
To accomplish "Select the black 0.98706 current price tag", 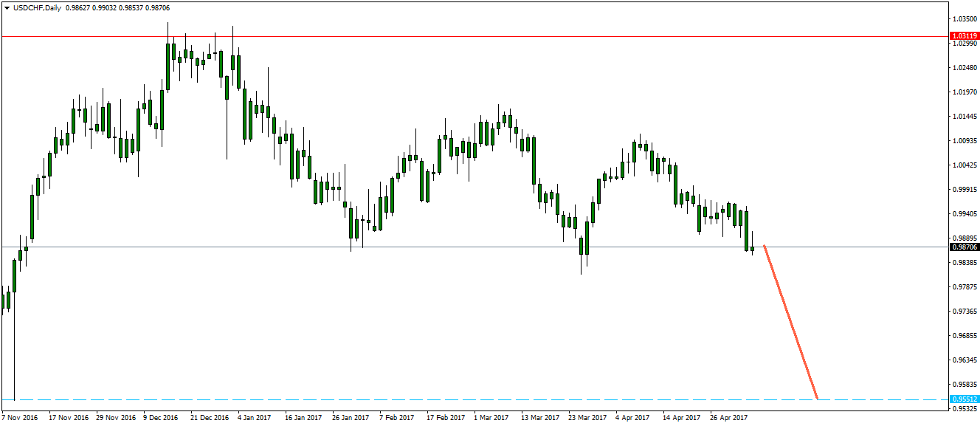I will (965, 247).
